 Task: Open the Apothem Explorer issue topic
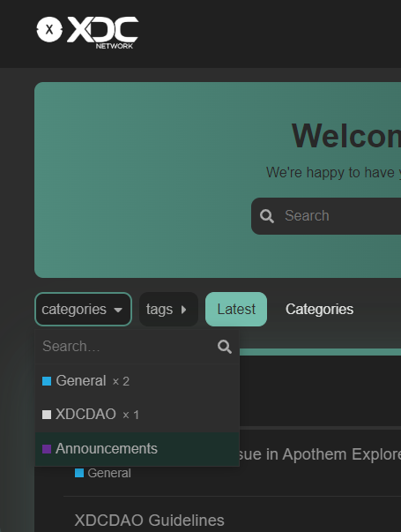320,454
